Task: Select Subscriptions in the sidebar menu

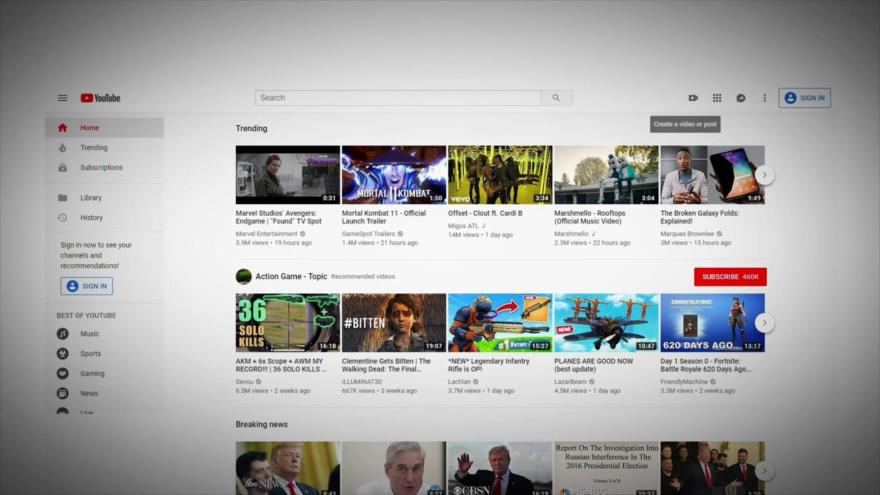Action: click(104, 167)
